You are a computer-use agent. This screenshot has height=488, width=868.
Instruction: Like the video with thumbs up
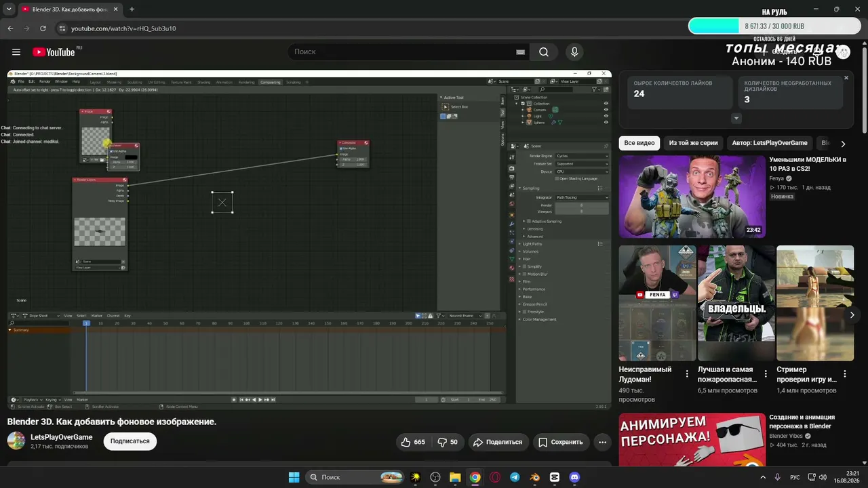tap(413, 442)
